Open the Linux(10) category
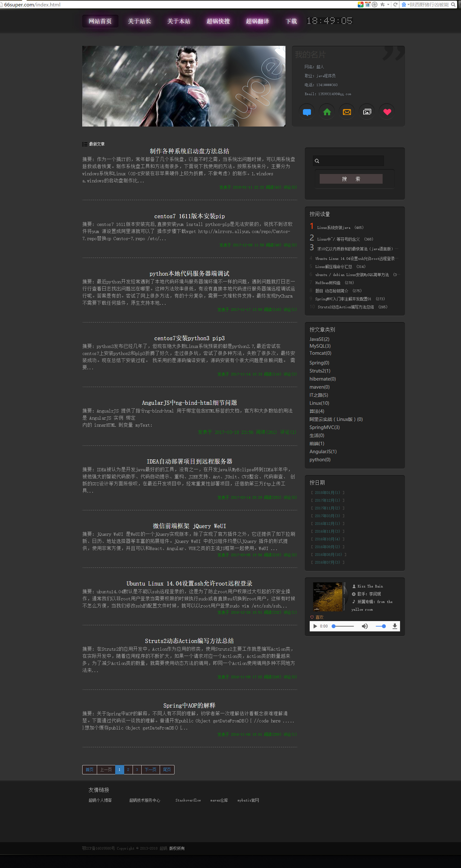Viewport: 461px width, 868px height. (x=319, y=403)
